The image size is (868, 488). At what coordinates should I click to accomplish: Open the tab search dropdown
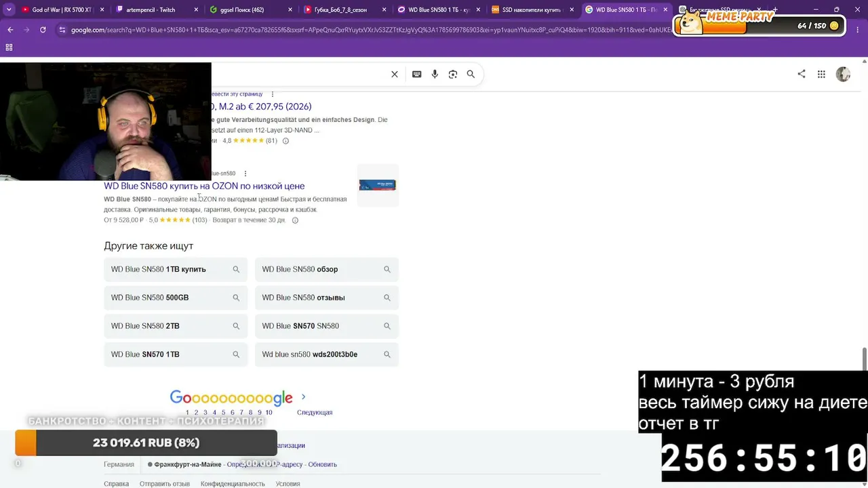9,9
